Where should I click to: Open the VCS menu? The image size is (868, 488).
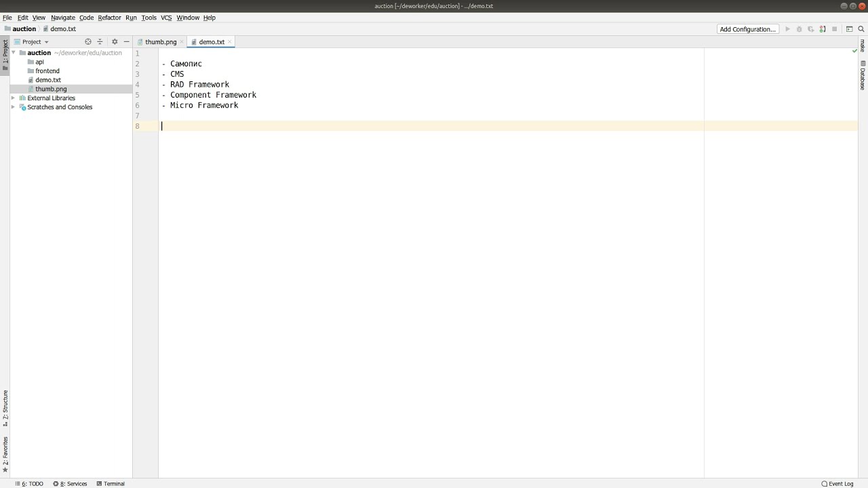[166, 18]
